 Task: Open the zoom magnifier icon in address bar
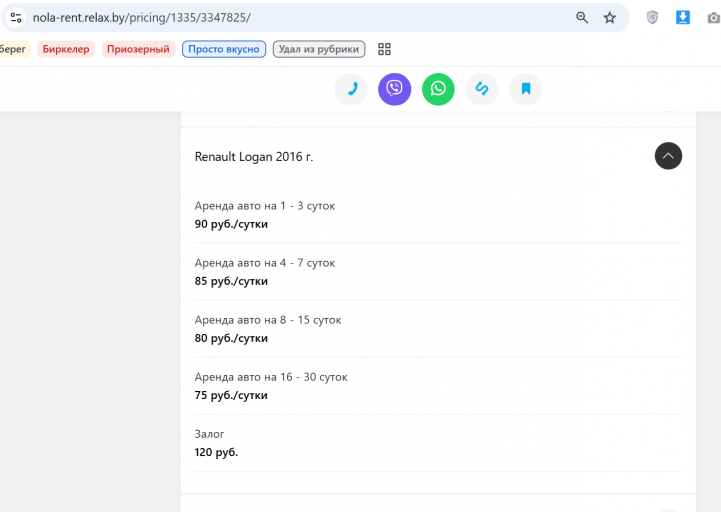coord(582,18)
